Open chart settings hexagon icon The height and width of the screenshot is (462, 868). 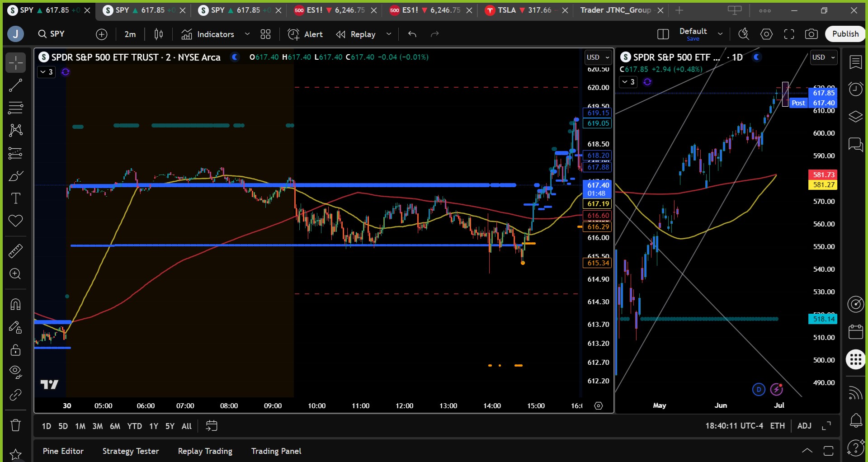766,34
